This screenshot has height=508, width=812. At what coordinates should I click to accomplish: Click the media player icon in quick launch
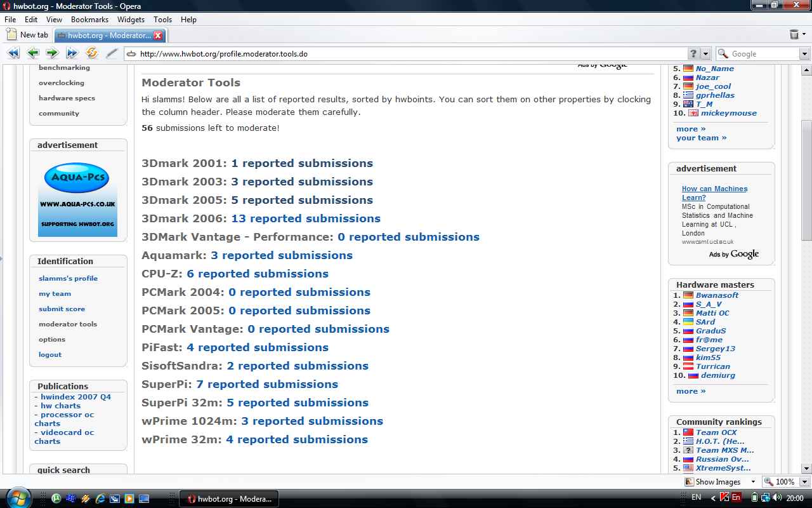pyautogui.click(x=129, y=498)
